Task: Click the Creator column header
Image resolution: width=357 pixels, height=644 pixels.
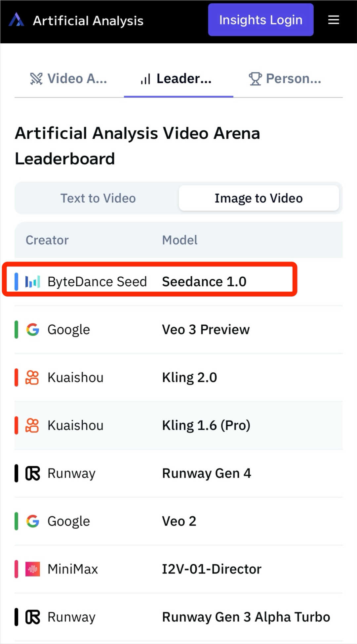Action: tap(47, 240)
